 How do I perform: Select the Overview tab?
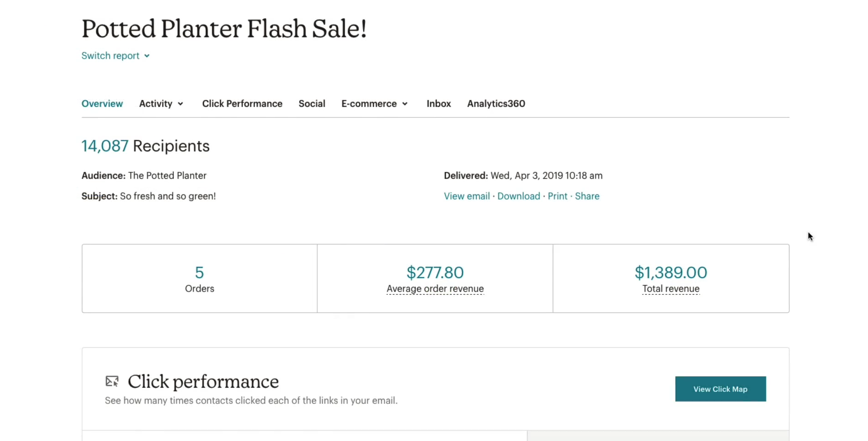[x=102, y=104]
